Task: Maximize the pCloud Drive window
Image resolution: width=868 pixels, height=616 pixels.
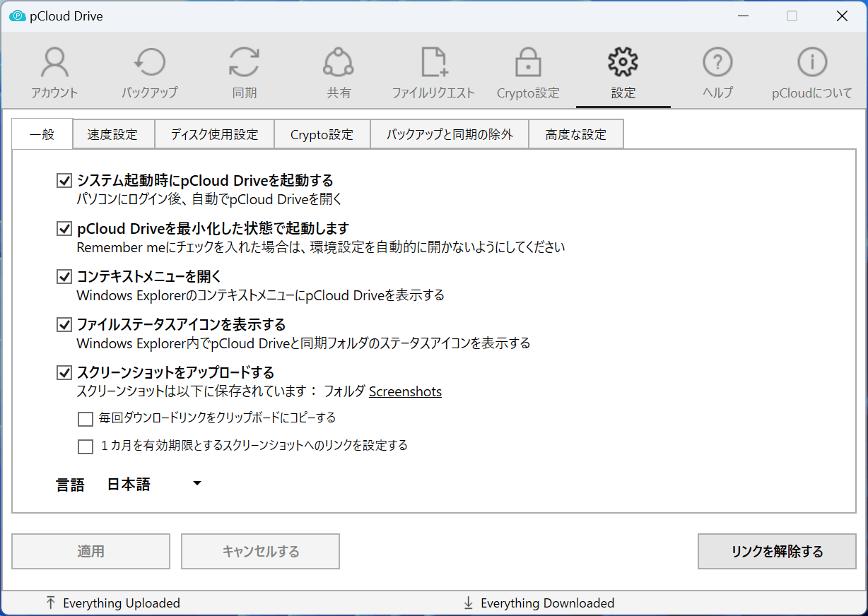Action: click(792, 16)
